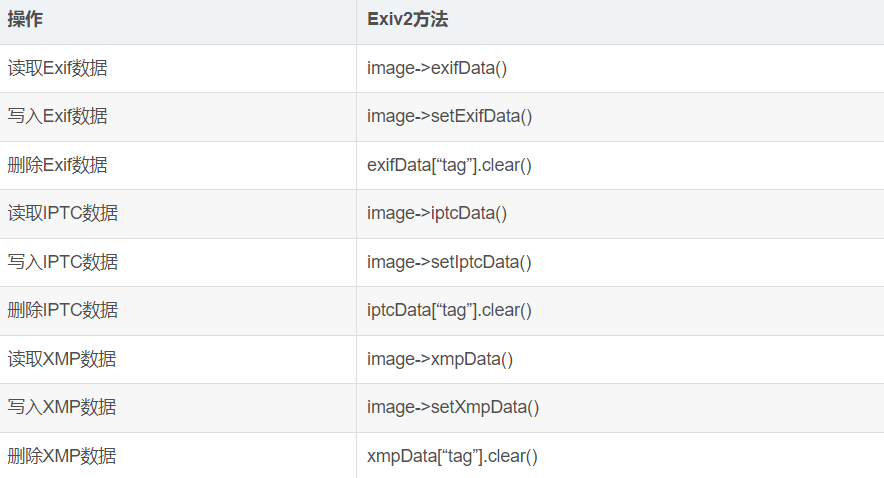Screen dimensions: 884x478
Task: Click the xmpData["tag"].clear() text
Action: [x=452, y=456]
